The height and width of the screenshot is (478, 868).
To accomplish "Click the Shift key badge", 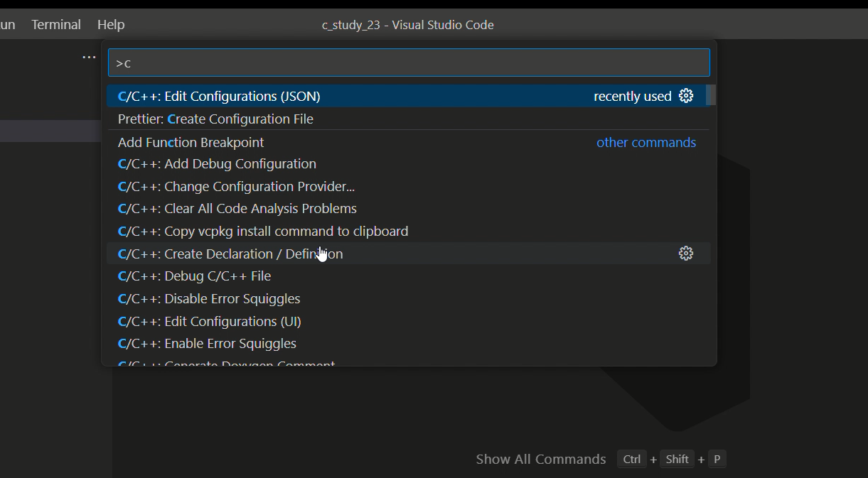I will tap(677, 460).
